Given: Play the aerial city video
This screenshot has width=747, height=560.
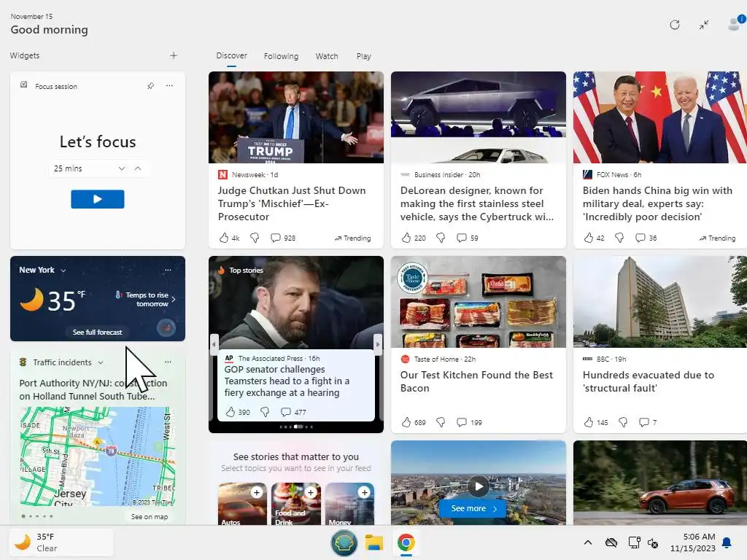Looking at the screenshot, I should [x=479, y=486].
